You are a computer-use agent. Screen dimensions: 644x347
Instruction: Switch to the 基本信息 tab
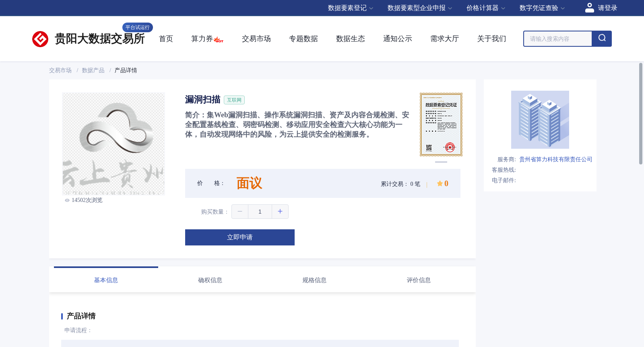pyautogui.click(x=106, y=280)
